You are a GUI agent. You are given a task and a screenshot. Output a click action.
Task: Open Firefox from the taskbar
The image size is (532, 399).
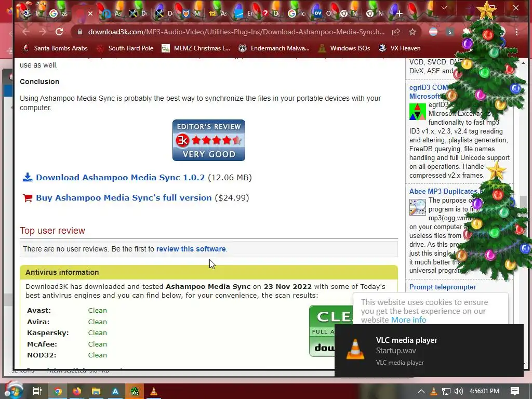click(x=77, y=391)
